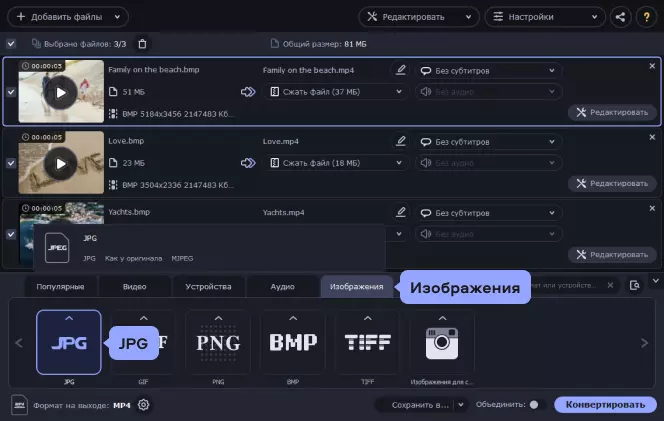Rename Love.mp4 with pencil icon
Image resolution: width=664 pixels, height=421 pixels.
401,141
